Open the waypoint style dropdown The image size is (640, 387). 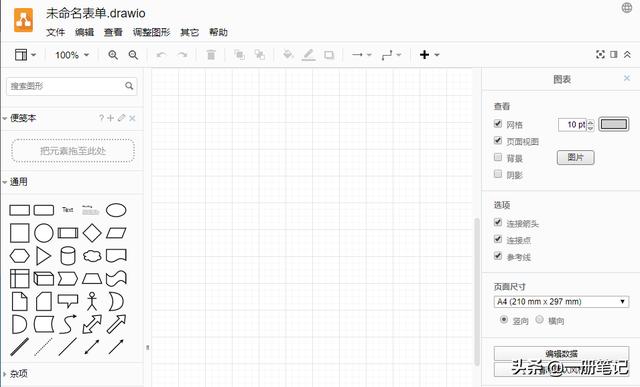point(391,55)
